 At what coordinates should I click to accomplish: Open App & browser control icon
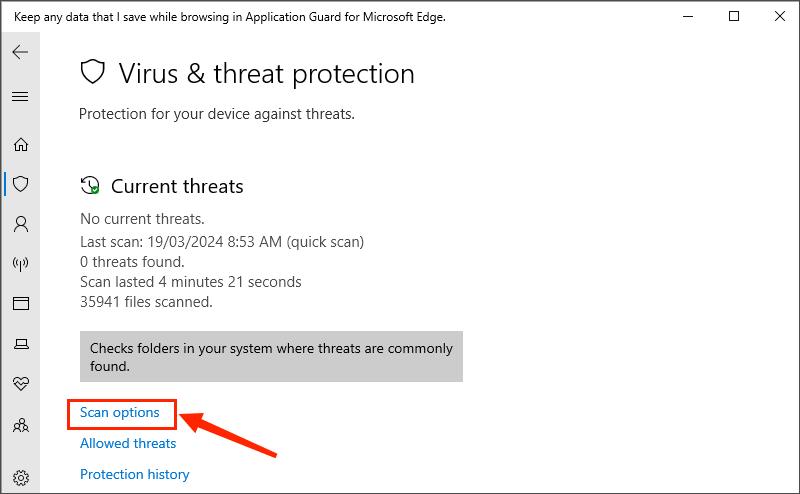(20, 303)
